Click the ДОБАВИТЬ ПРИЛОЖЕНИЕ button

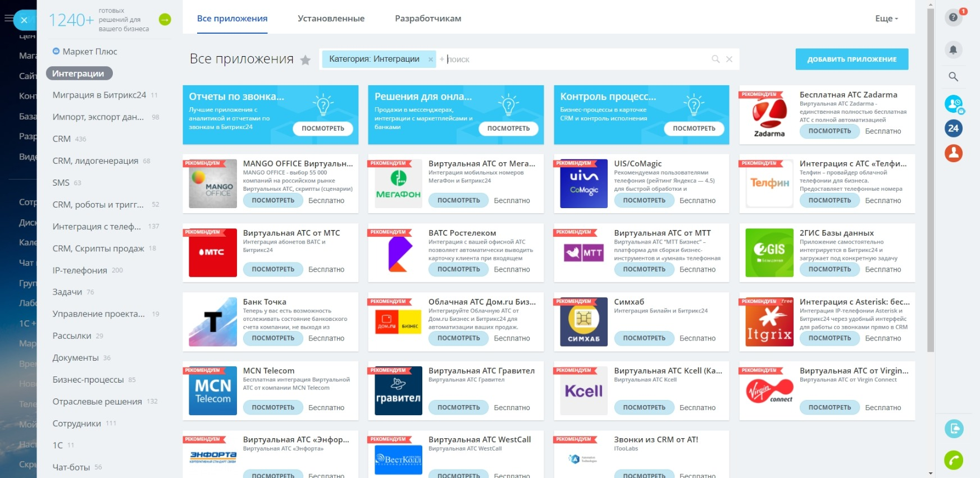[852, 59]
